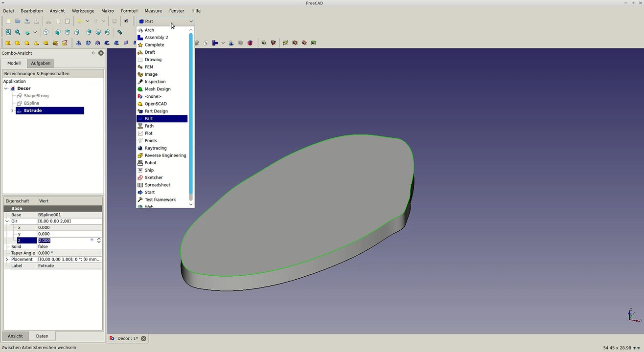Collapse the Dir property row
Viewport: 644px width, 352px height.
point(7,221)
